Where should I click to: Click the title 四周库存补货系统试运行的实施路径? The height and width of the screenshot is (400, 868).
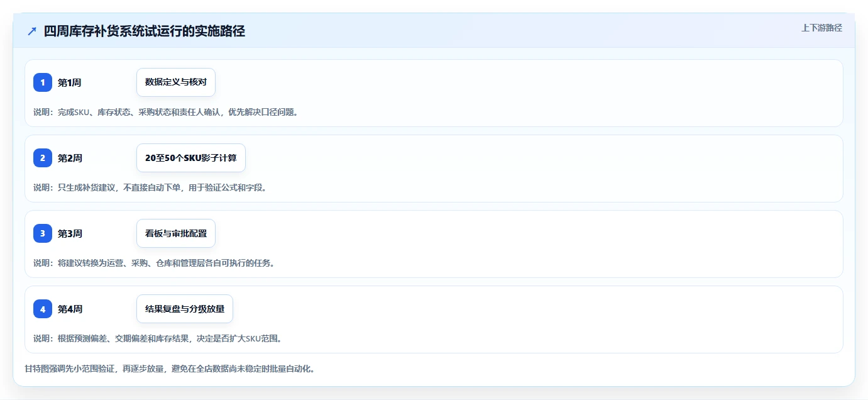pyautogui.click(x=145, y=31)
